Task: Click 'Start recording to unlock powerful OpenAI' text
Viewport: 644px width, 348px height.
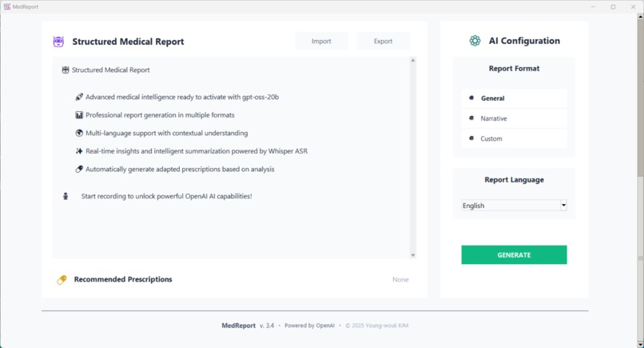Action: 167,196
